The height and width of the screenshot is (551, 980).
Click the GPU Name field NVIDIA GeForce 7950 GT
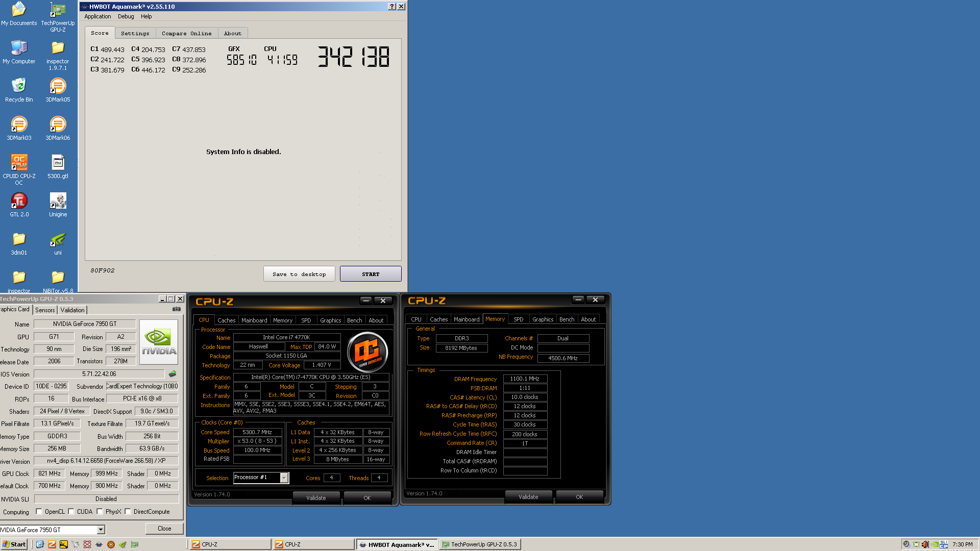(85, 324)
